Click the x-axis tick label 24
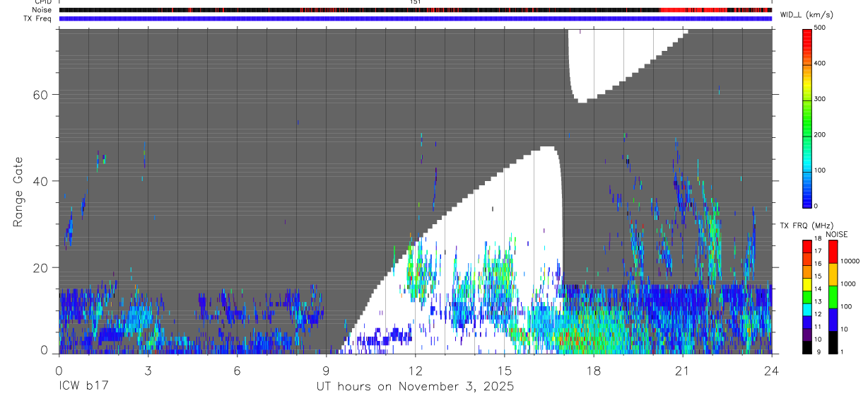 (x=771, y=371)
